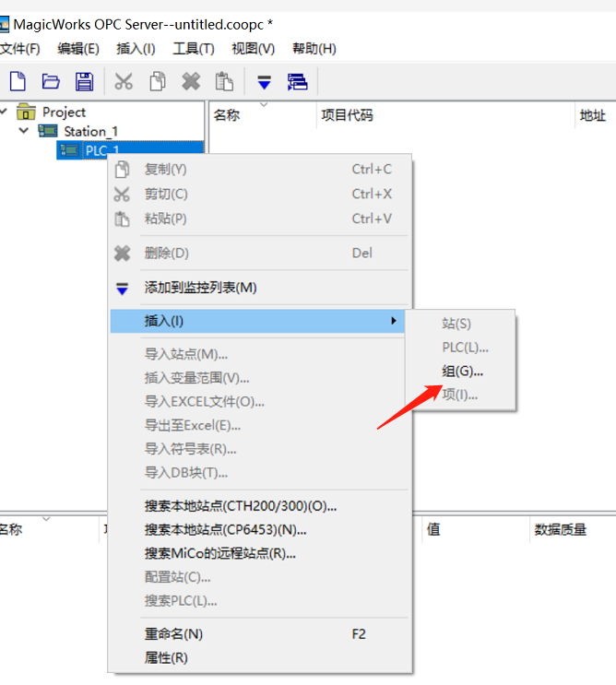Click the Paste clipboard toolbar icon
This screenshot has width=616, height=685.
(224, 81)
